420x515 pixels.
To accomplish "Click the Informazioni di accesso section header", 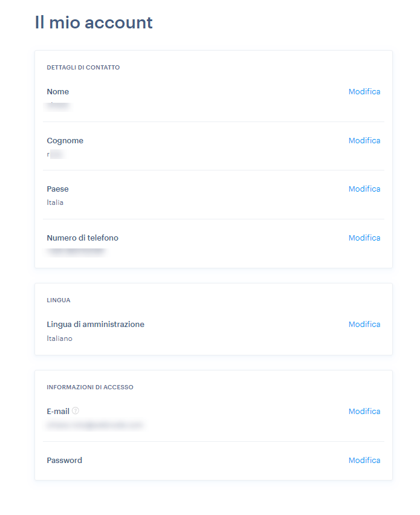I will 90,387.
